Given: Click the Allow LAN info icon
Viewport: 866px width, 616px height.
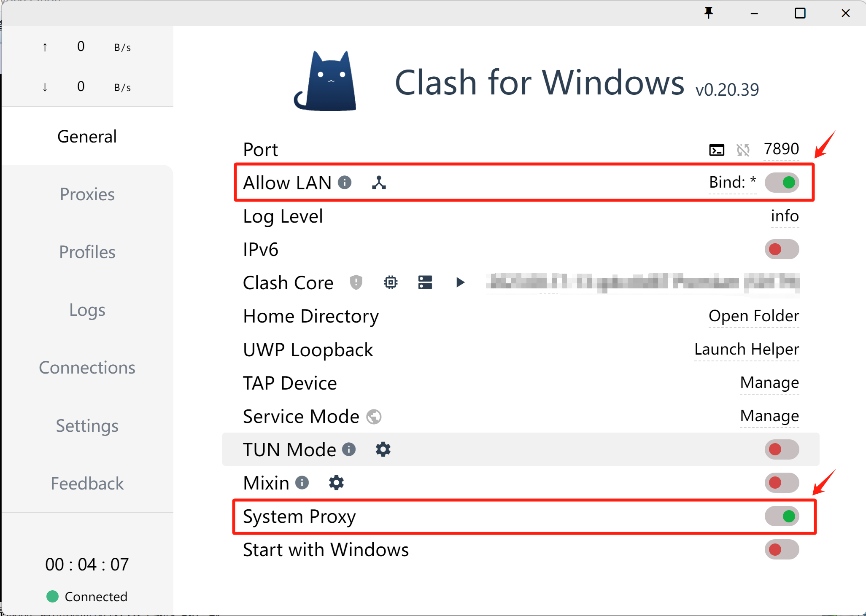Looking at the screenshot, I should (x=345, y=183).
